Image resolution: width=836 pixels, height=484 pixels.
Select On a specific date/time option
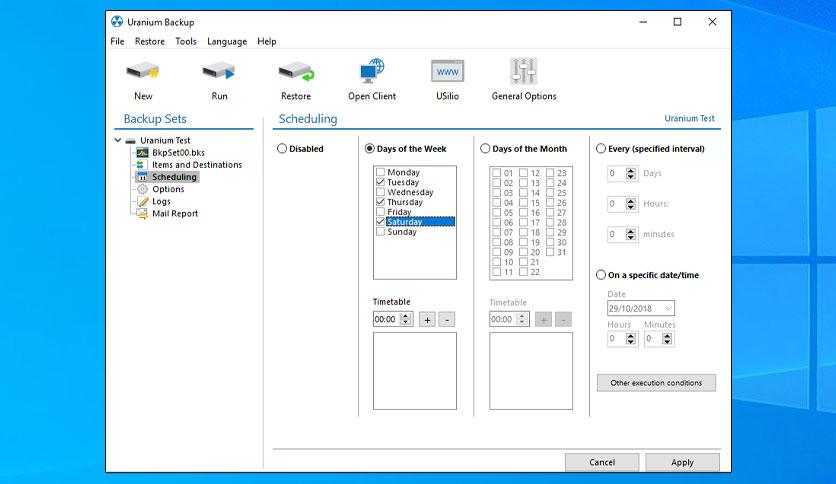click(601, 275)
